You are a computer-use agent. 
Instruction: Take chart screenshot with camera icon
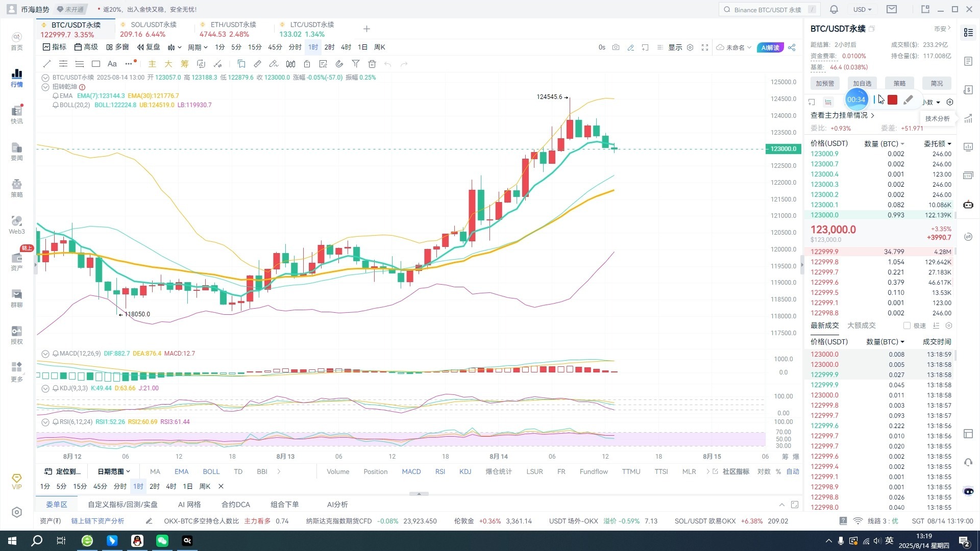click(616, 47)
